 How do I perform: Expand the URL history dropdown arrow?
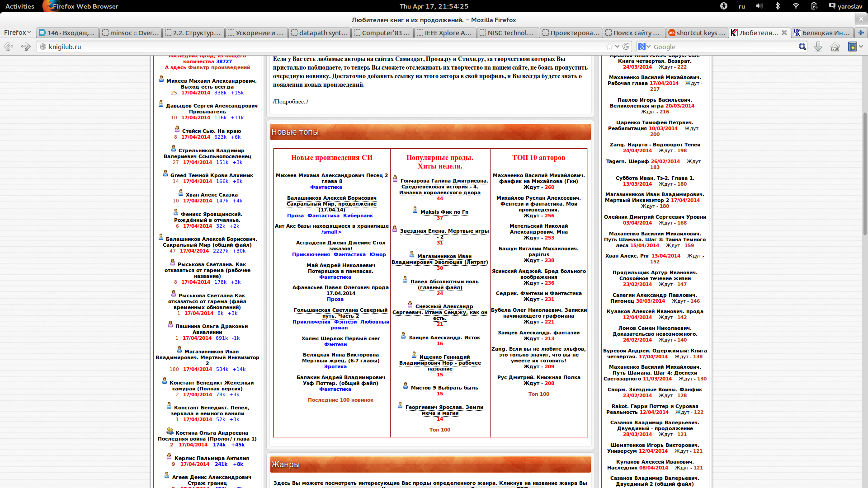(x=617, y=47)
